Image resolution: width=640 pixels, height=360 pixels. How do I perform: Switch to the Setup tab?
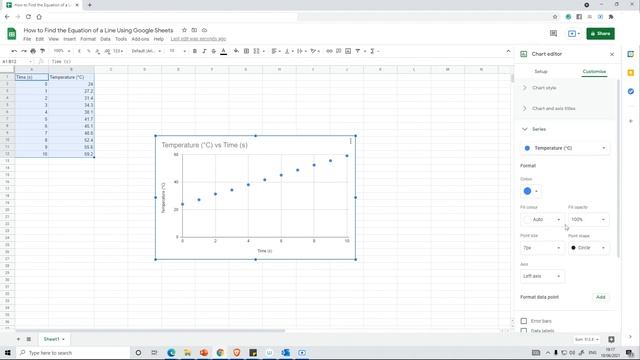(x=541, y=71)
